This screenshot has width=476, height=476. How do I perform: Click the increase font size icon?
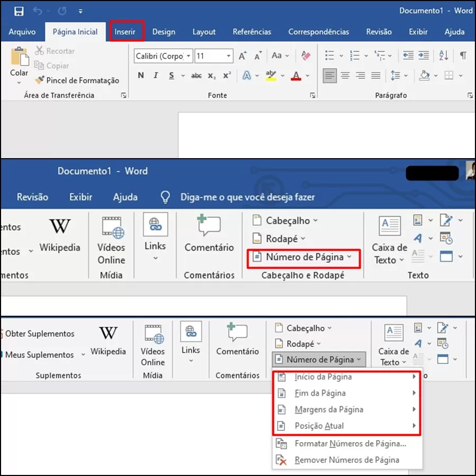pyautogui.click(x=243, y=56)
